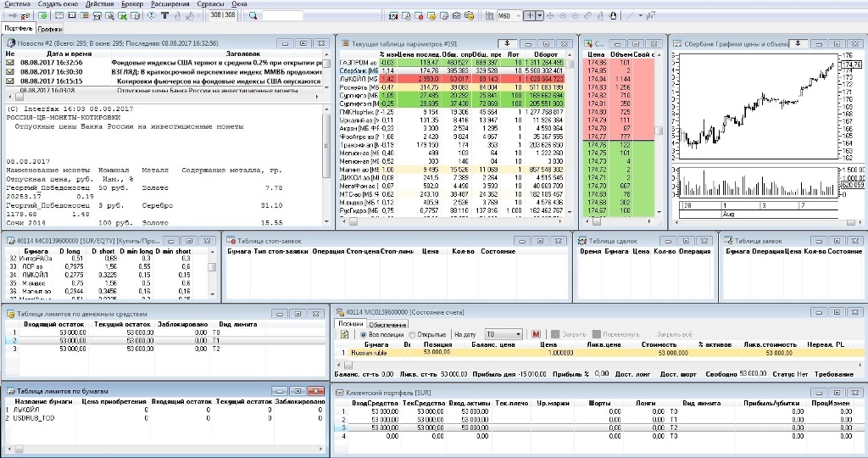Click the 308|308 counter in toolbar
The height and width of the screenshot is (458, 868).
click(223, 15)
